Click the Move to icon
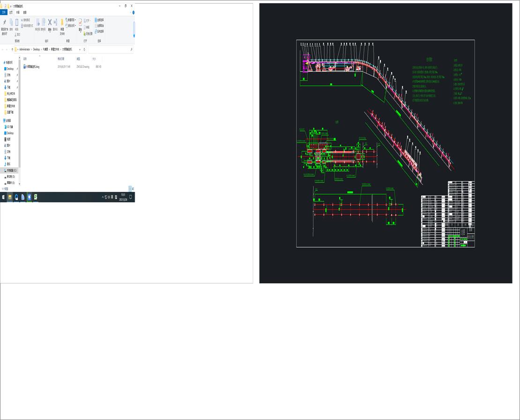 coord(37,25)
